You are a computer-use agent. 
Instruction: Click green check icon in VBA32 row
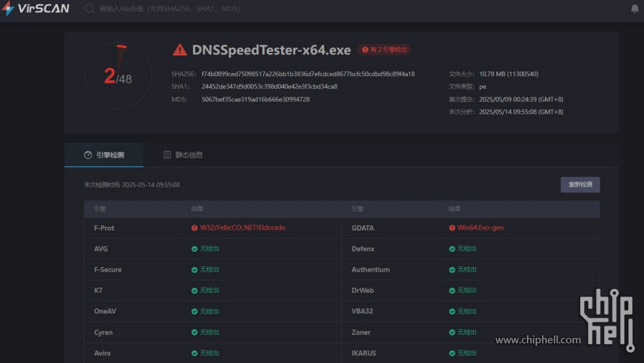click(x=452, y=311)
